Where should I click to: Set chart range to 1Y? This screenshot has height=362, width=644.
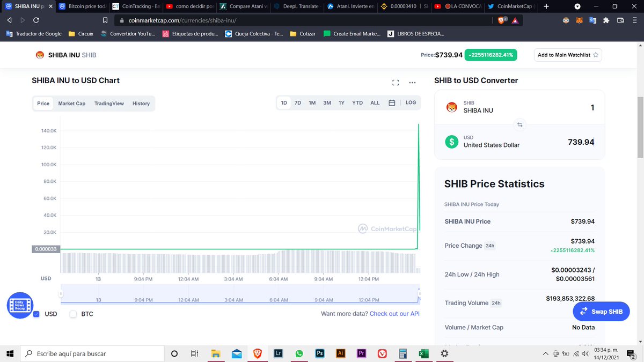(x=341, y=102)
